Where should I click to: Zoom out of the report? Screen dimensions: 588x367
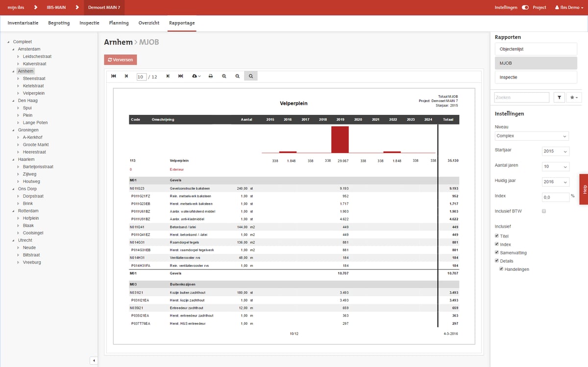pyautogui.click(x=237, y=76)
